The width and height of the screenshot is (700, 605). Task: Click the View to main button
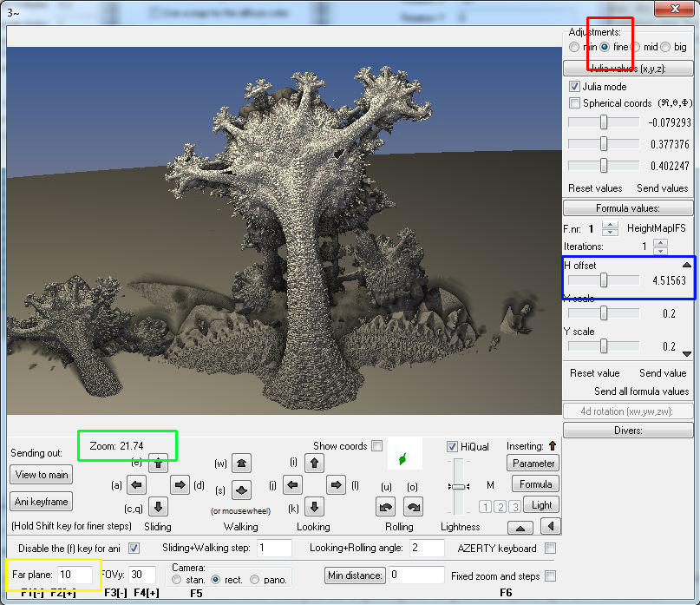(41, 475)
